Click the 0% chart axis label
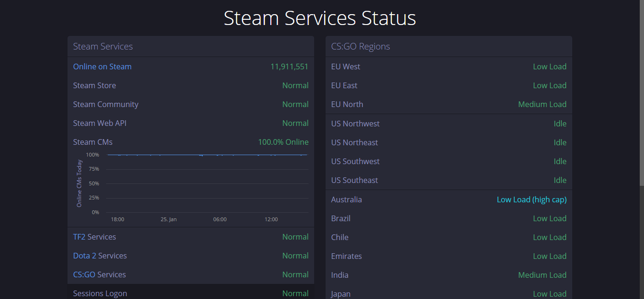This screenshot has width=644, height=299. tap(95, 212)
